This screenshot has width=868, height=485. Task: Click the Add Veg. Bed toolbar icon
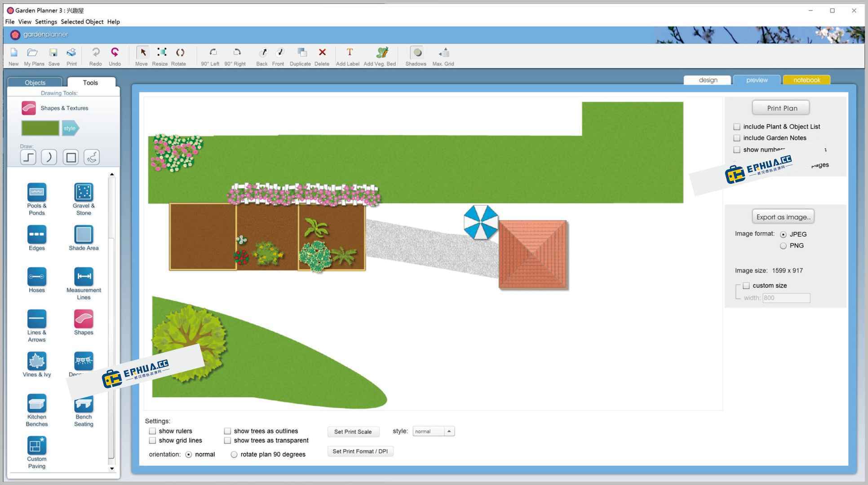(381, 53)
